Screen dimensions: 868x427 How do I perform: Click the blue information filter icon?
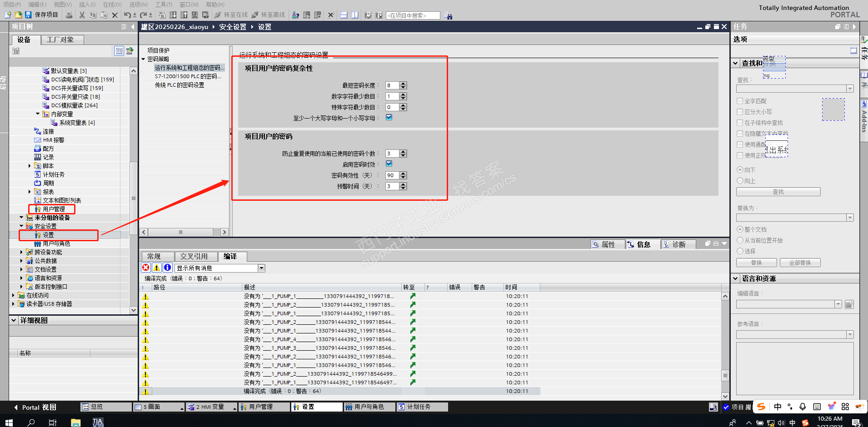point(168,268)
